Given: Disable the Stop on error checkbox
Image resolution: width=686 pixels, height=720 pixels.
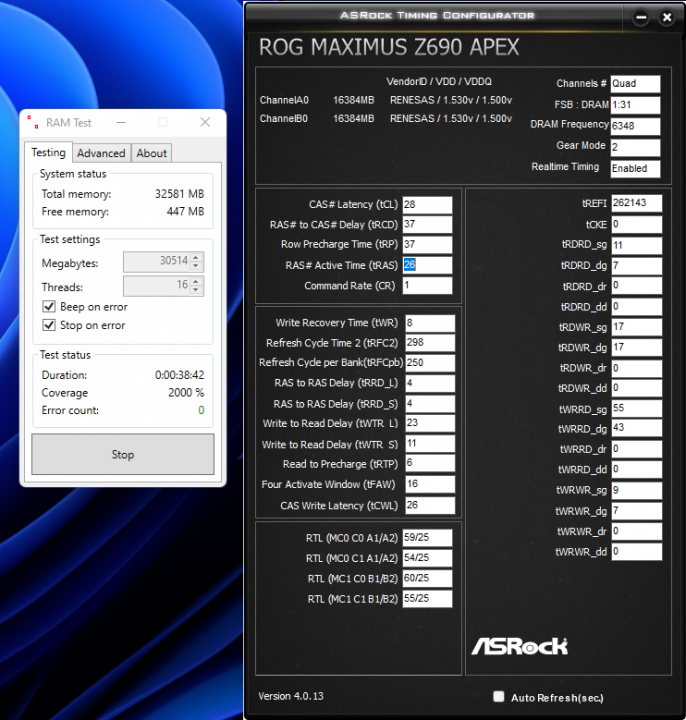Looking at the screenshot, I should (x=49, y=325).
